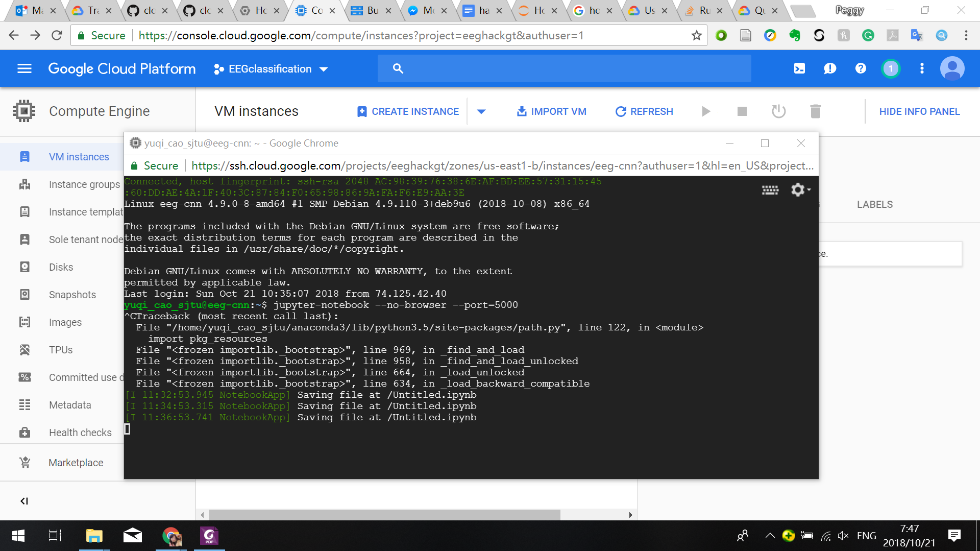Image resolution: width=980 pixels, height=551 pixels.
Task: Click the taskbar clock and date
Action: pos(909,536)
